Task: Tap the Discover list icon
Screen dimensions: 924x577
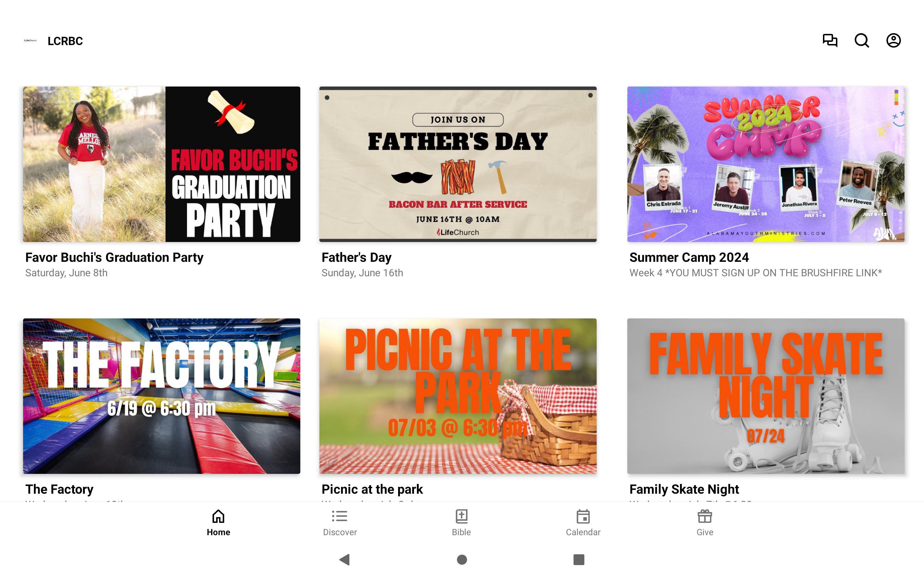Action: coord(339,516)
